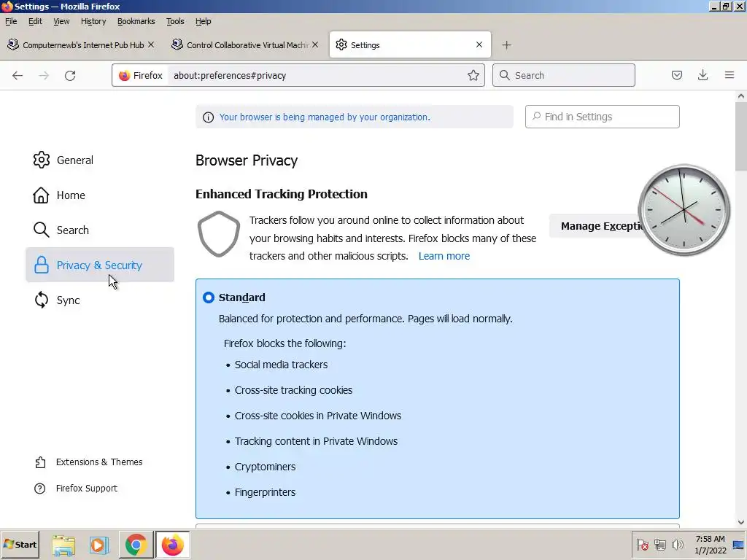Open the Firefox hamburger application menu
The width and height of the screenshot is (747, 560).
[x=729, y=75]
